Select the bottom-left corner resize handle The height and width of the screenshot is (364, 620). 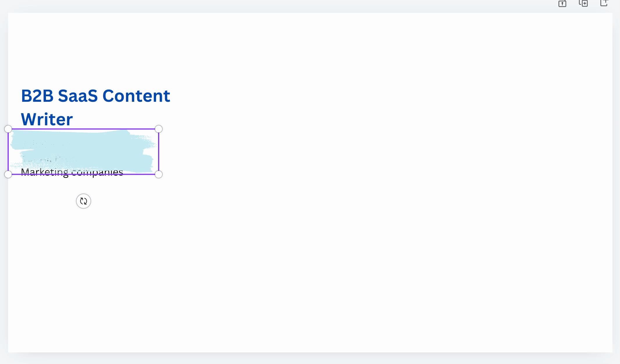[x=8, y=174]
